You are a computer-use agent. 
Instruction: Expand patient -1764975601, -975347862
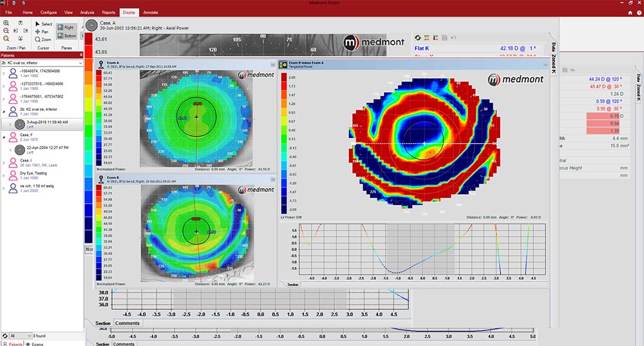[4, 99]
